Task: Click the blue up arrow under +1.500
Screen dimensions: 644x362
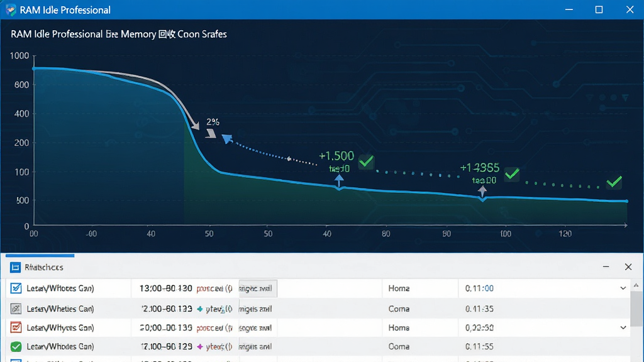Action: pos(339,180)
